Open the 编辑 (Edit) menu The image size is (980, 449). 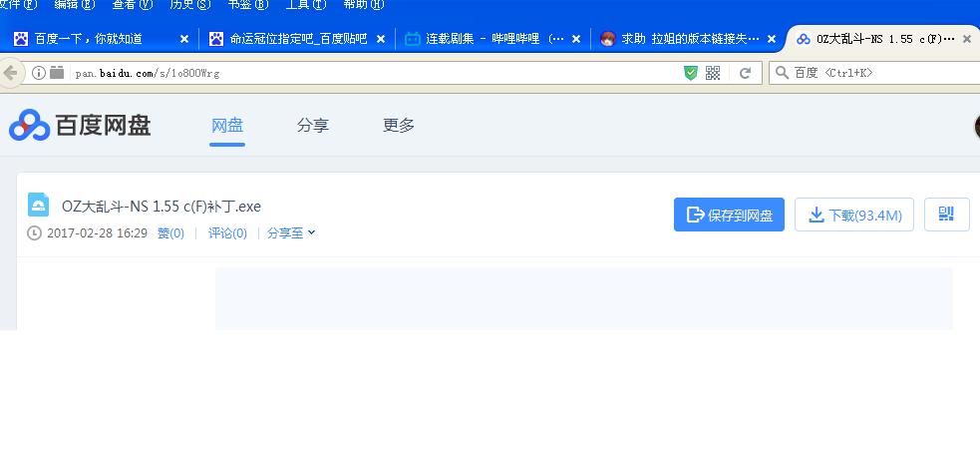pyautogui.click(x=75, y=5)
